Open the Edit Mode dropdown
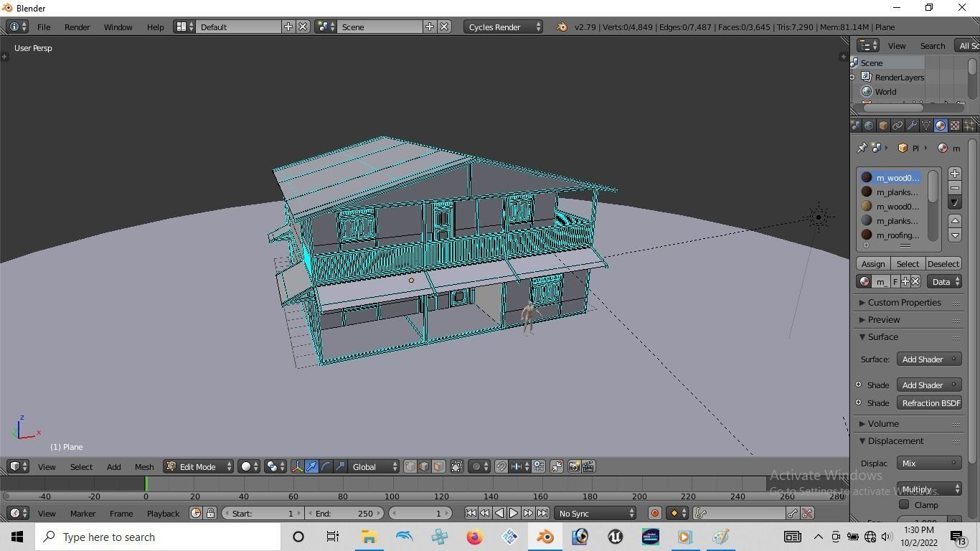Viewport: 980px width, 551px height. [x=199, y=467]
